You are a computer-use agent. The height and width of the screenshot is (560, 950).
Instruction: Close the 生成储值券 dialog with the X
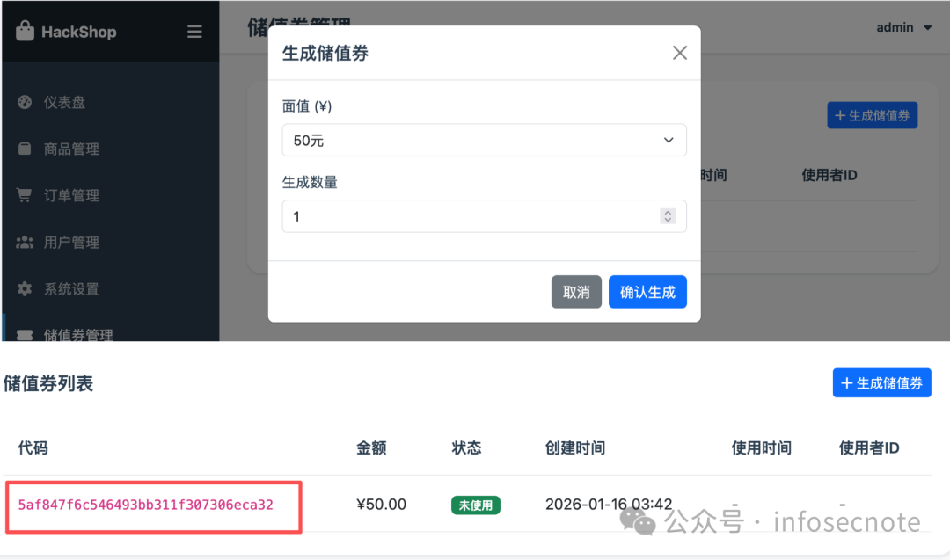pyautogui.click(x=679, y=53)
